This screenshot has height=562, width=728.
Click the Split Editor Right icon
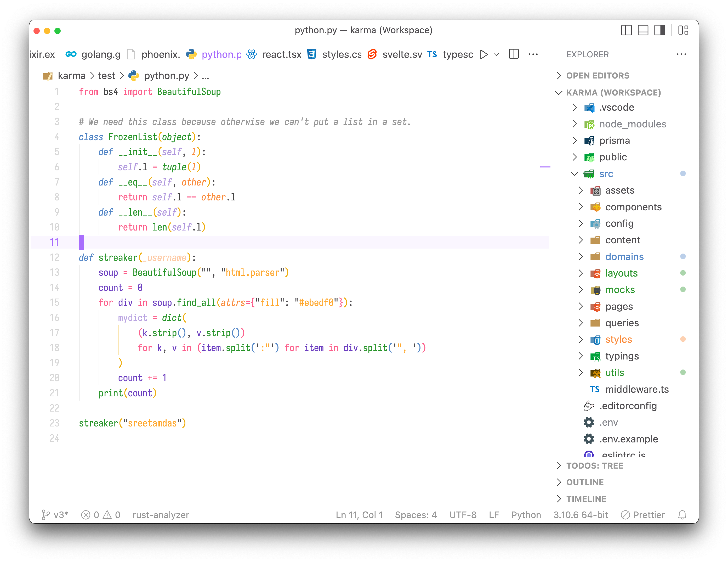pos(514,54)
